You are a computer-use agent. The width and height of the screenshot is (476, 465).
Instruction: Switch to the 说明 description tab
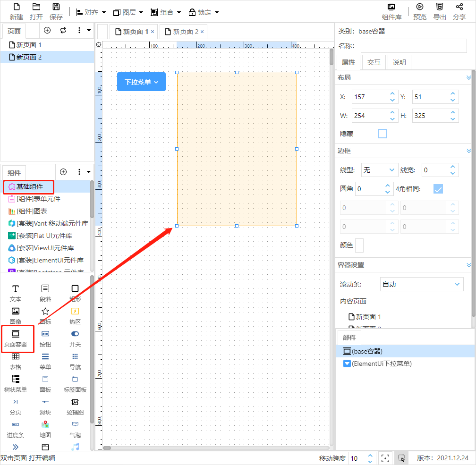[399, 62]
